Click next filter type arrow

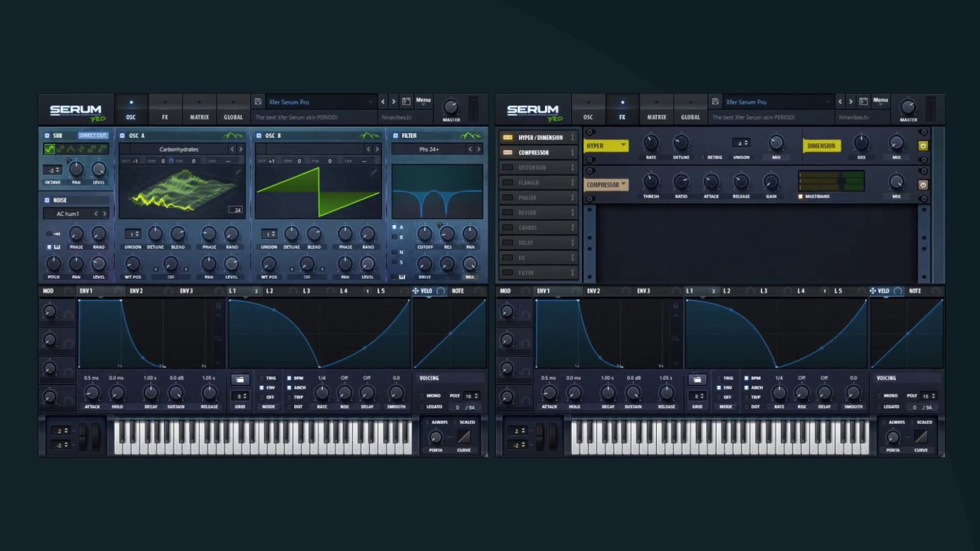coord(479,149)
